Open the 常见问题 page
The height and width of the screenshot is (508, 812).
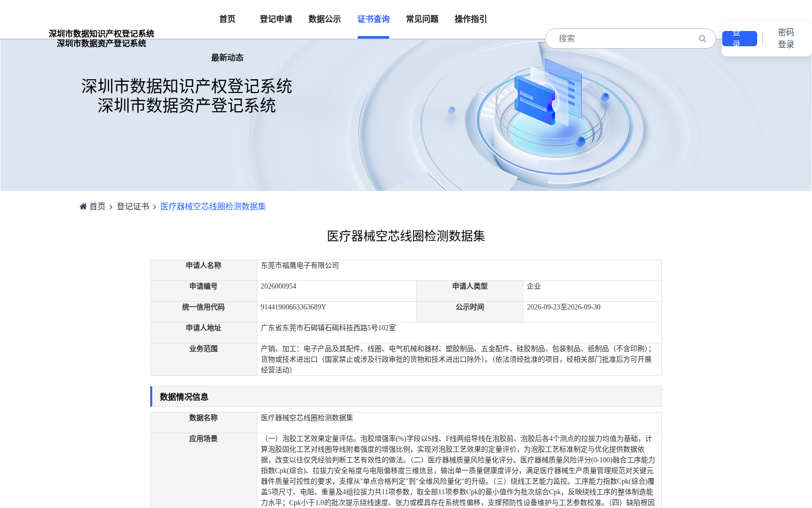[422, 19]
